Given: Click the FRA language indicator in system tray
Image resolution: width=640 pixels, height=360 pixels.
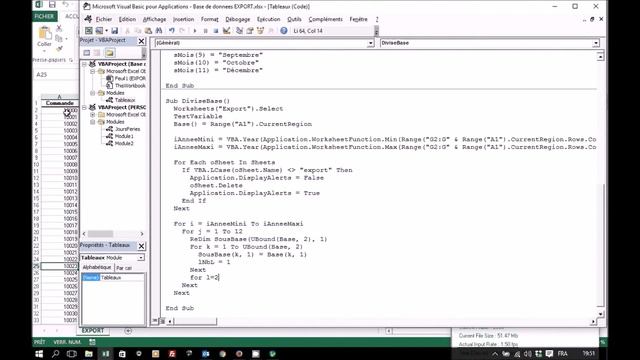Looking at the screenshot, I should pos(562,353).
